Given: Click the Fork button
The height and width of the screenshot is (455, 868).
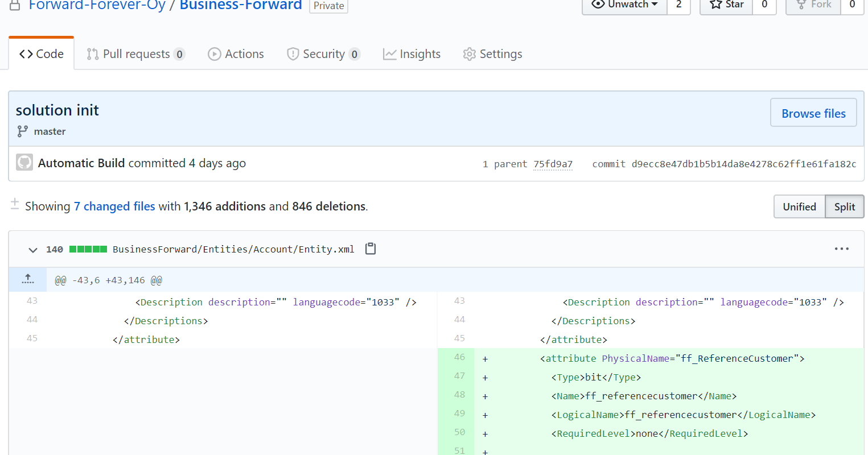Looking at the screenshot, I should coord(813,5).
